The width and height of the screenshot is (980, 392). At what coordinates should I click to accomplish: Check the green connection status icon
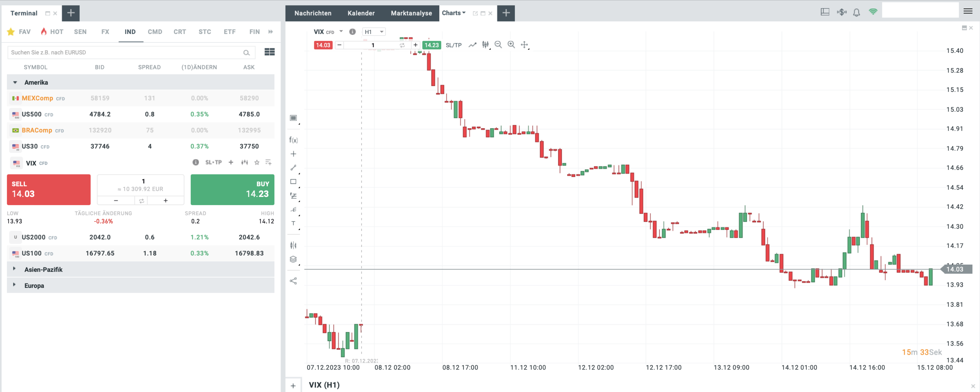tap(873, 12)
